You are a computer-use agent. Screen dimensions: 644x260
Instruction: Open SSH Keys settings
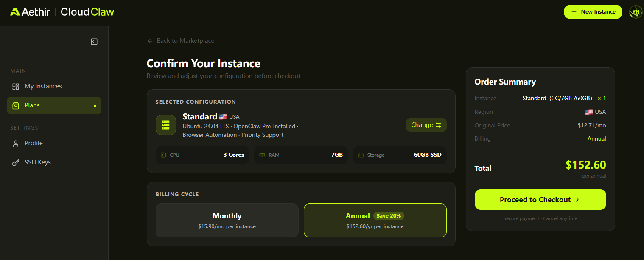pos(37,163)
